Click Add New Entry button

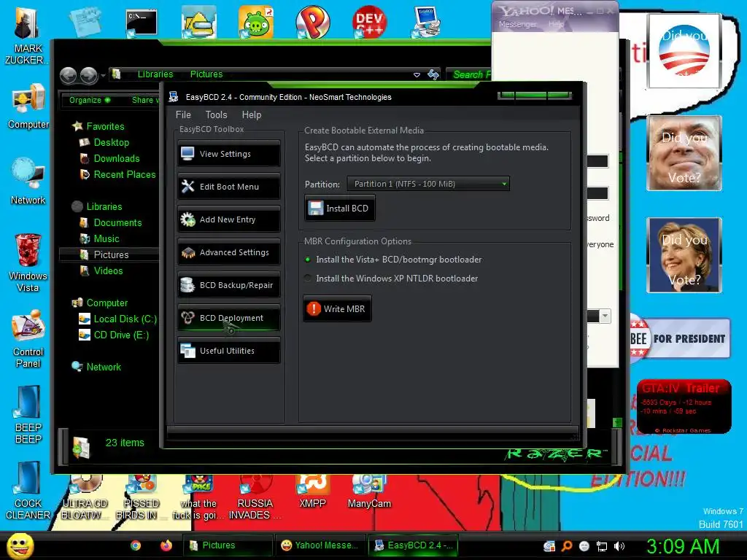228,219
